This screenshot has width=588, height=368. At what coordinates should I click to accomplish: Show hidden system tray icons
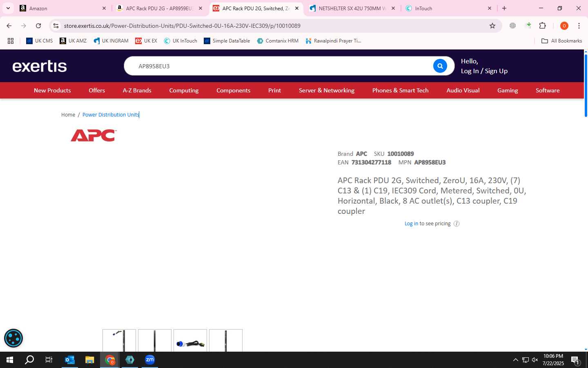click(x=515, y=360)
